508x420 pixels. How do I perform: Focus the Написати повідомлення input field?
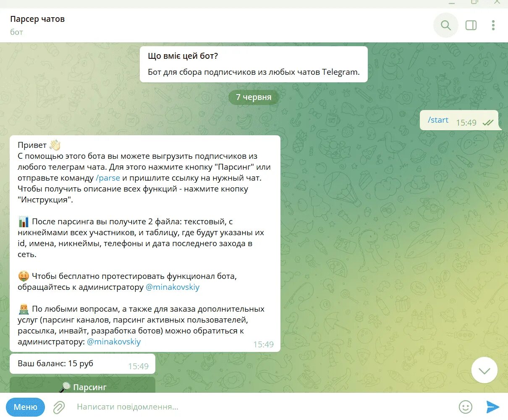pos(264,407)
